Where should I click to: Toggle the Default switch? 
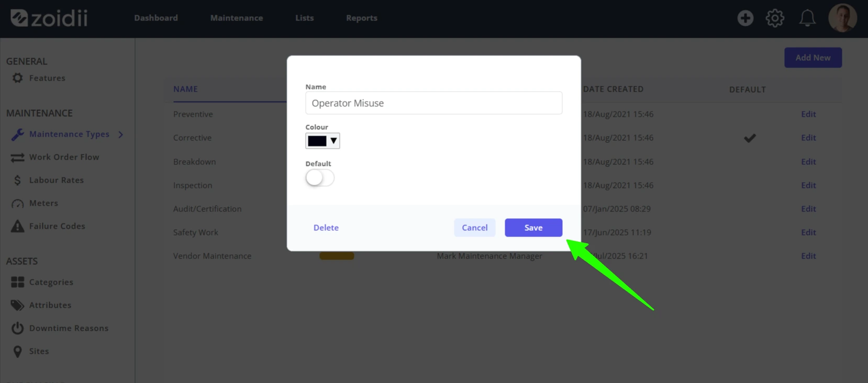point(319,178)
